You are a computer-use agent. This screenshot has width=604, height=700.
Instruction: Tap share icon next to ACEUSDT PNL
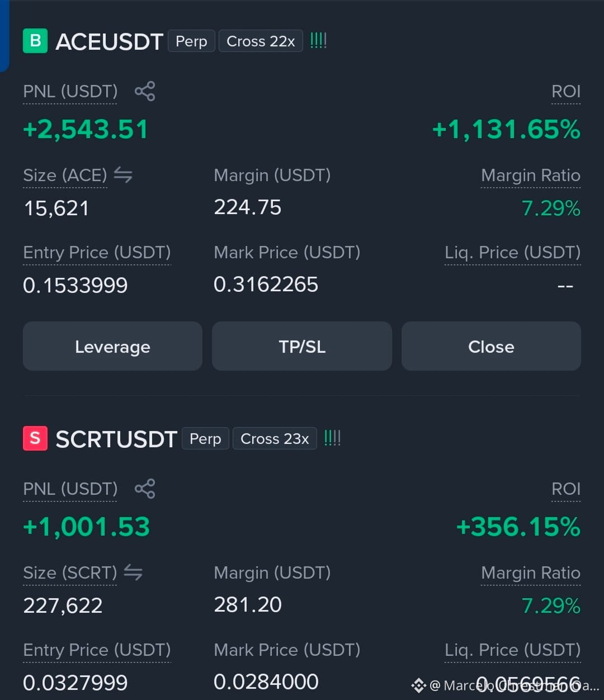[x=145, y=91]
